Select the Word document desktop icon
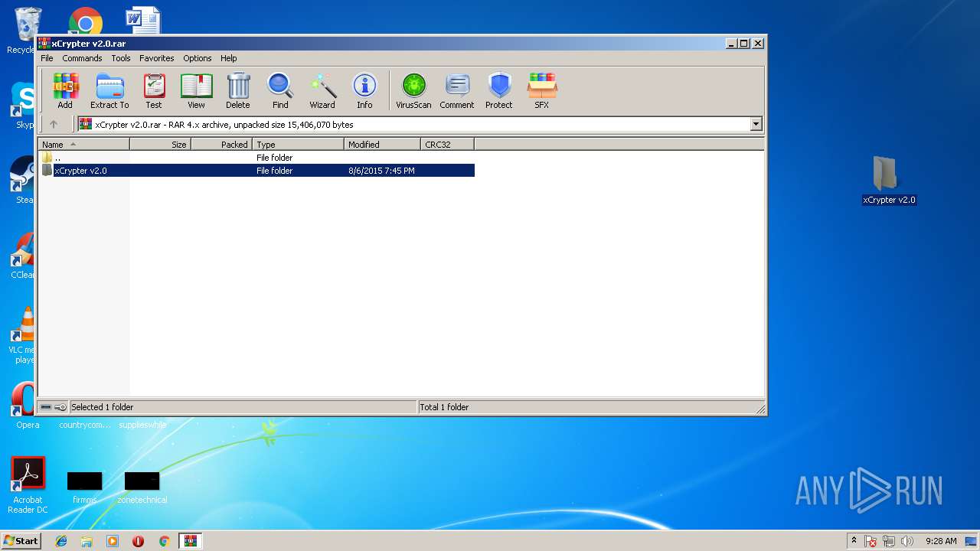The width and height of the screenshot is (980, 551). [x=143, y=21]
